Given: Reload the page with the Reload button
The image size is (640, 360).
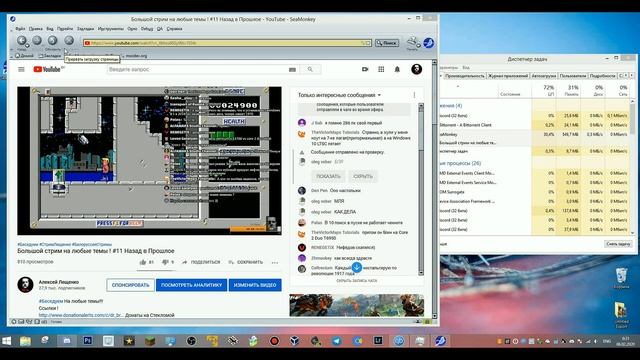Looking at the screenshot, I should (53, 40).
